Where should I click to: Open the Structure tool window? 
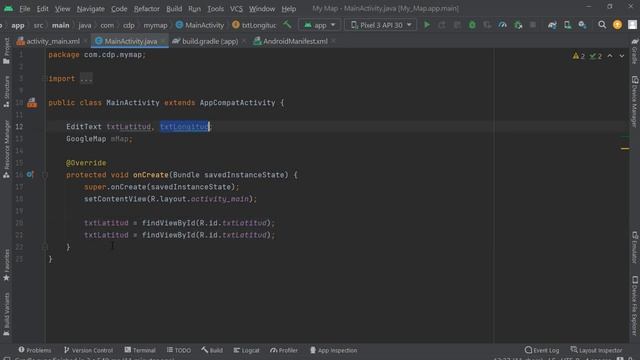click(x=6, y=92)
